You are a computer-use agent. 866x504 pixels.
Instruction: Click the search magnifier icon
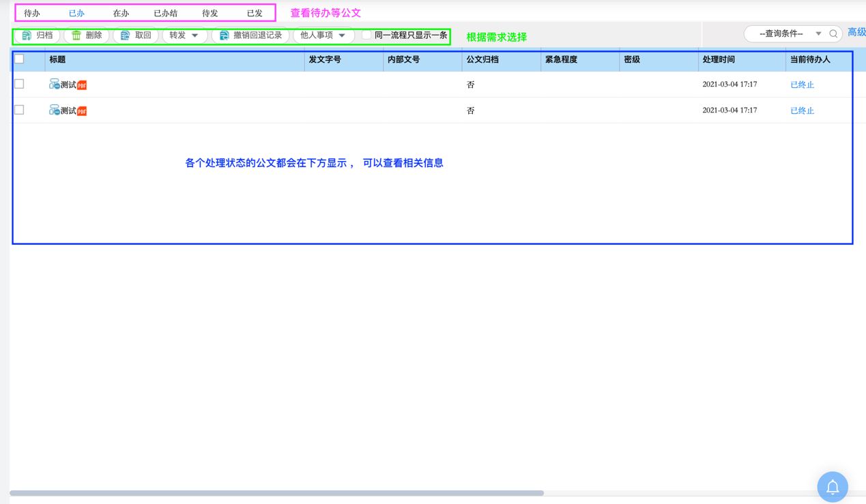coord(833,33)
